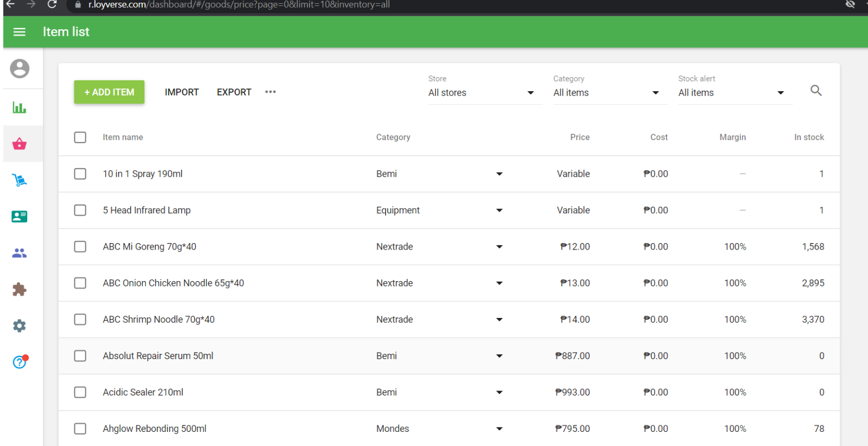Open the Employees ID card icon
The image size is (868, 446).
pyautogui.click(x=20, y=216)
